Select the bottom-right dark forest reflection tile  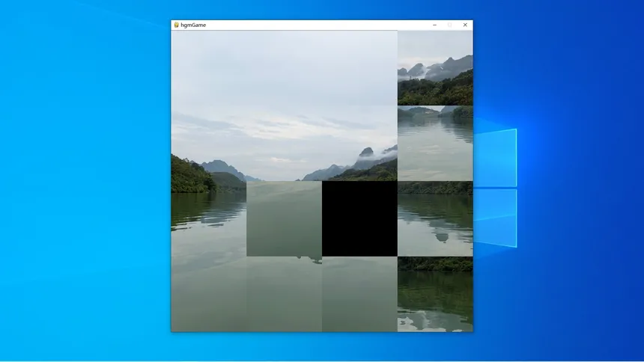[x=435, y=294]
